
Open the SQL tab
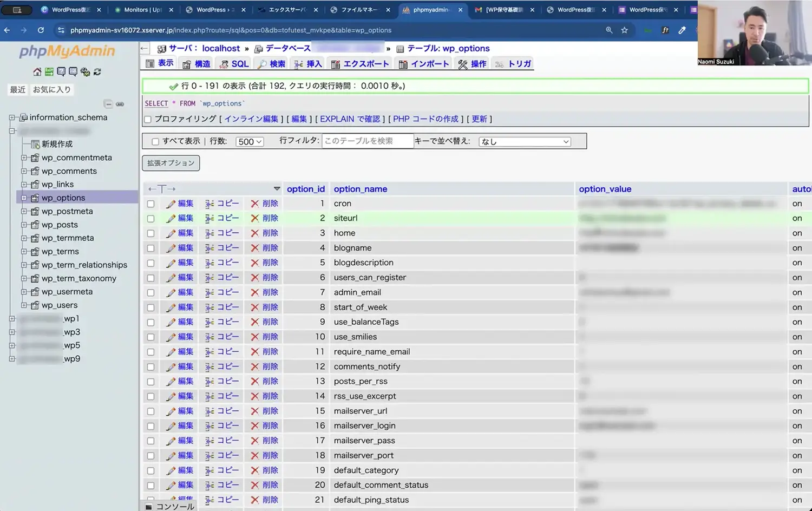click(234, 64)
